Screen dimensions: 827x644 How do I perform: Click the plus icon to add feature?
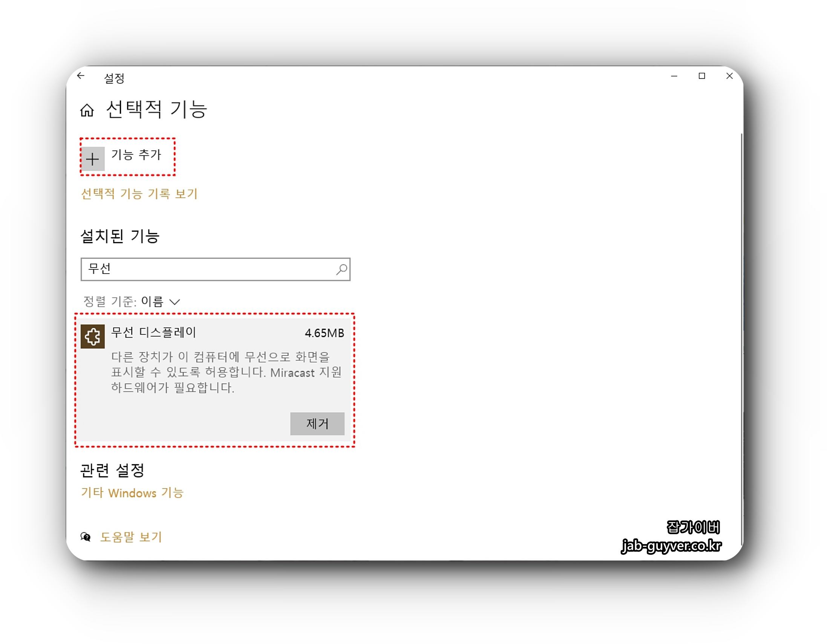pyautogui.click(x=93, y=159)
